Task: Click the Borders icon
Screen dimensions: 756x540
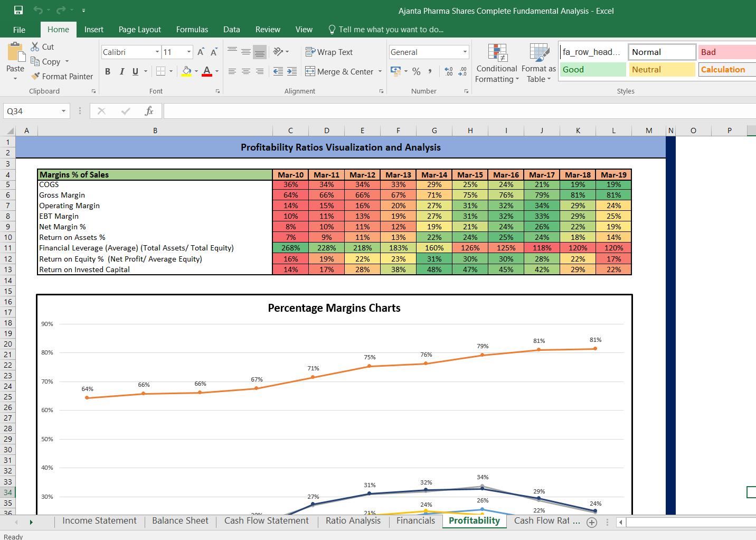Action: click(x=161, y=71)
